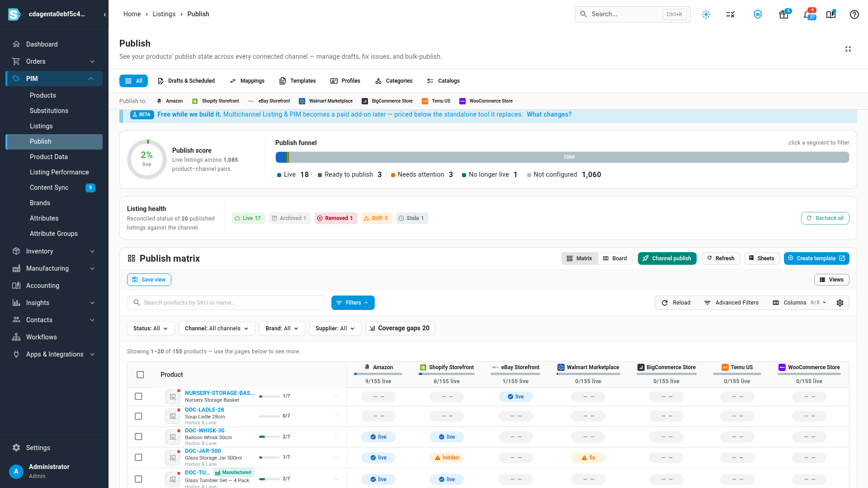Click the shield icon in top bar
The image size is (868, 488).
[x=758, y=14]
